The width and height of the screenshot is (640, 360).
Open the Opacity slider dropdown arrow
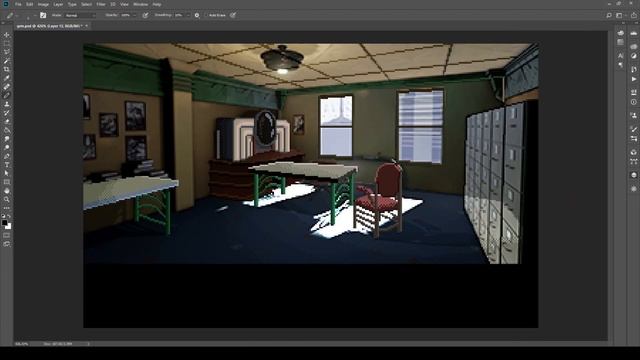pos(134,15)
